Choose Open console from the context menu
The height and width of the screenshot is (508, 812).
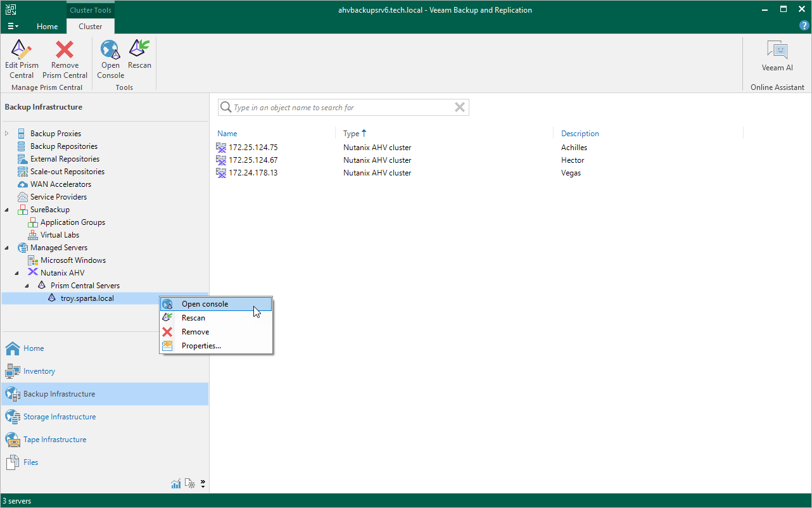pos(216,304)
